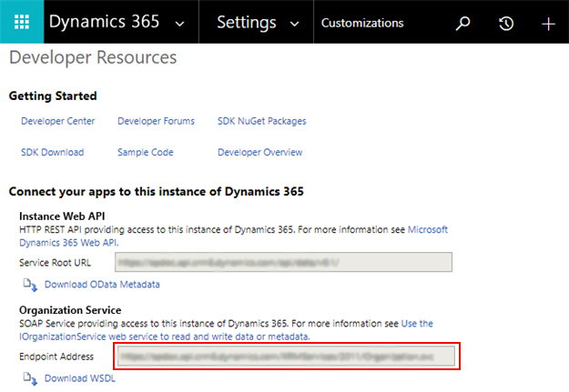Click the Instance Web API heading
569x392 pixels.
tap(62, 216)
